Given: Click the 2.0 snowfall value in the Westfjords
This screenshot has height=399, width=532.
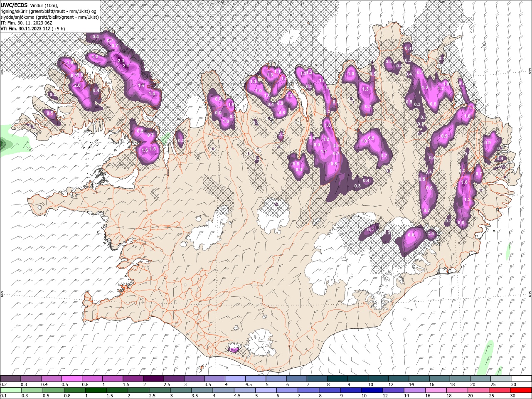Looking at the screenshot, I should point(77,85).
